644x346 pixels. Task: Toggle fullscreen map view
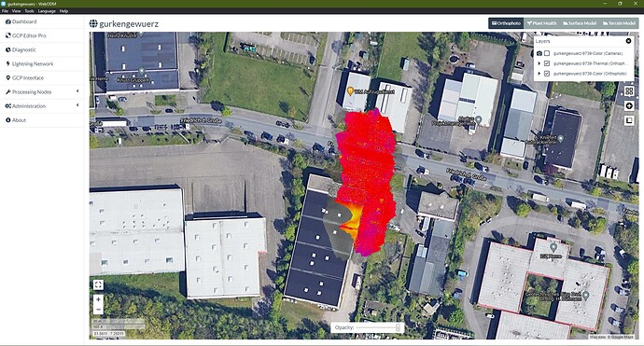click(x=98, y=284)
